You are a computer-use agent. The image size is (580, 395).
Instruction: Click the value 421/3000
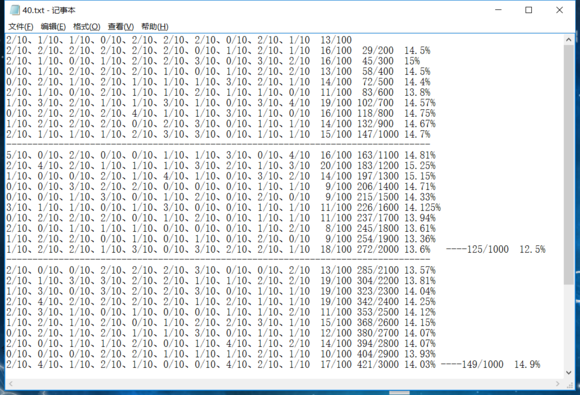point(378,365)
